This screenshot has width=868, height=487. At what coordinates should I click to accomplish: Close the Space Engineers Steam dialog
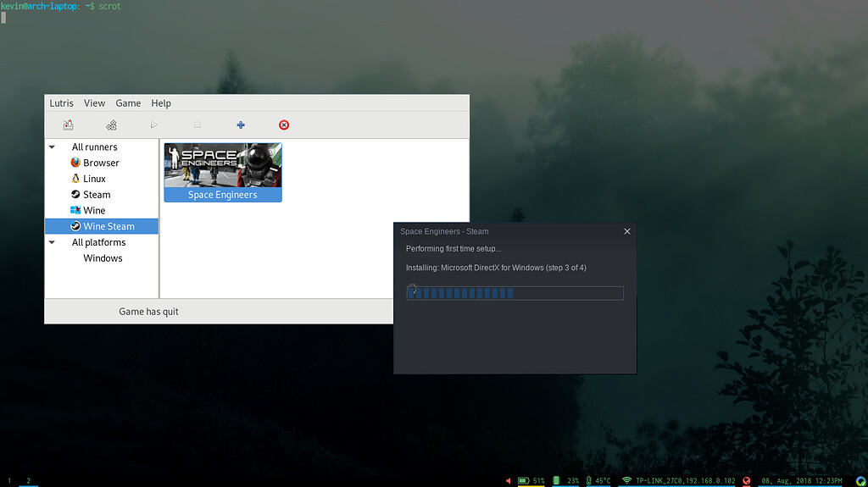coord(627,231)
